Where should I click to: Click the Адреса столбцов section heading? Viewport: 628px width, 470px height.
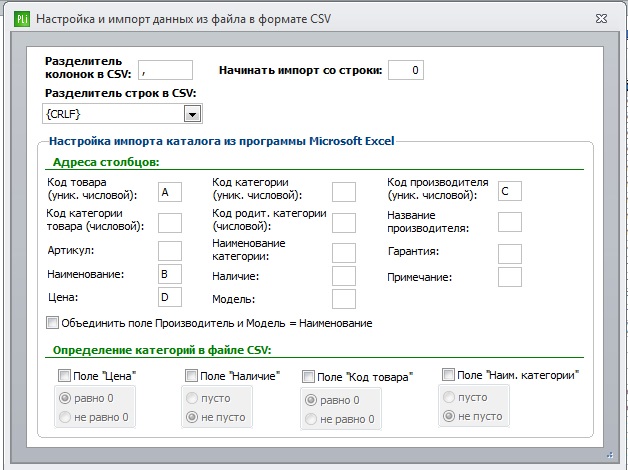coord(106,162)
